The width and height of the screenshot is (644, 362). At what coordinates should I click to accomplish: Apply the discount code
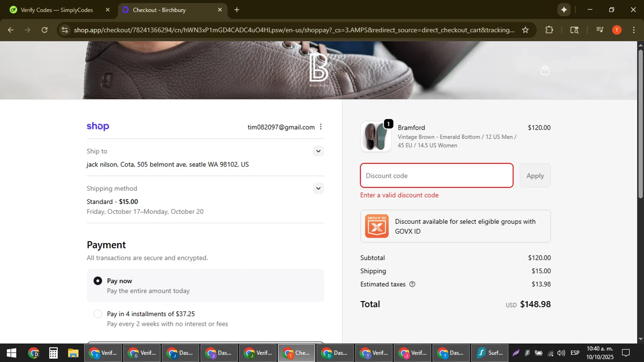click(x=535, y=176)
